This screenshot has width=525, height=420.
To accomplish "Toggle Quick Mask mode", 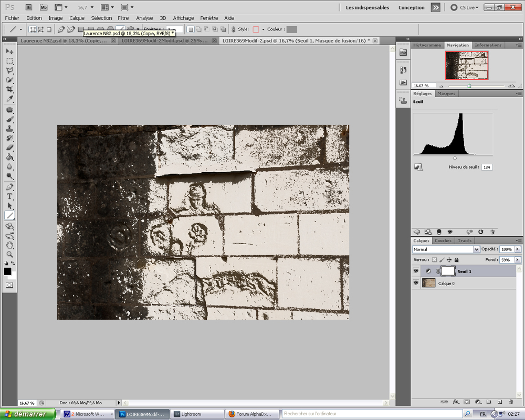I will tap(9, 285).
